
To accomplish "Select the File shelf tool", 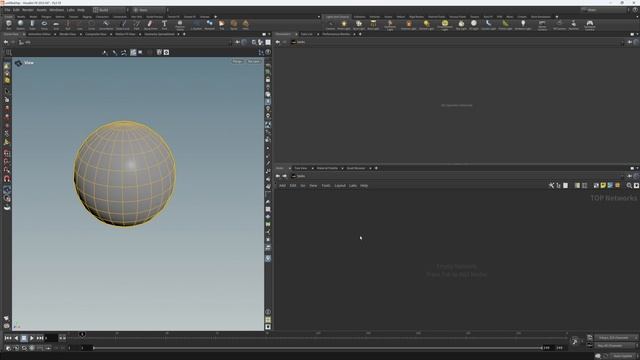I will [222, 25].
